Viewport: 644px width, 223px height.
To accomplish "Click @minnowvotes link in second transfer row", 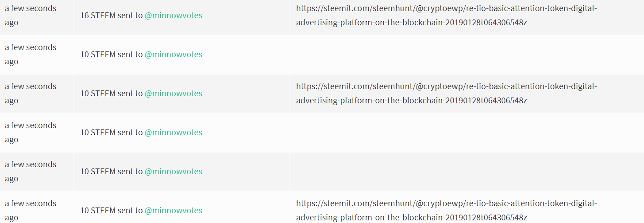I will click(173, 55).
